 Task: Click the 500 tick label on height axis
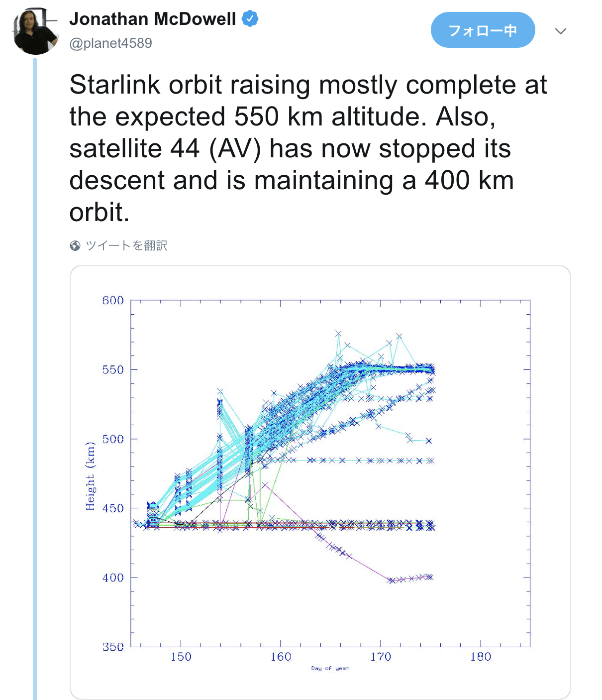tap(113, 439)
